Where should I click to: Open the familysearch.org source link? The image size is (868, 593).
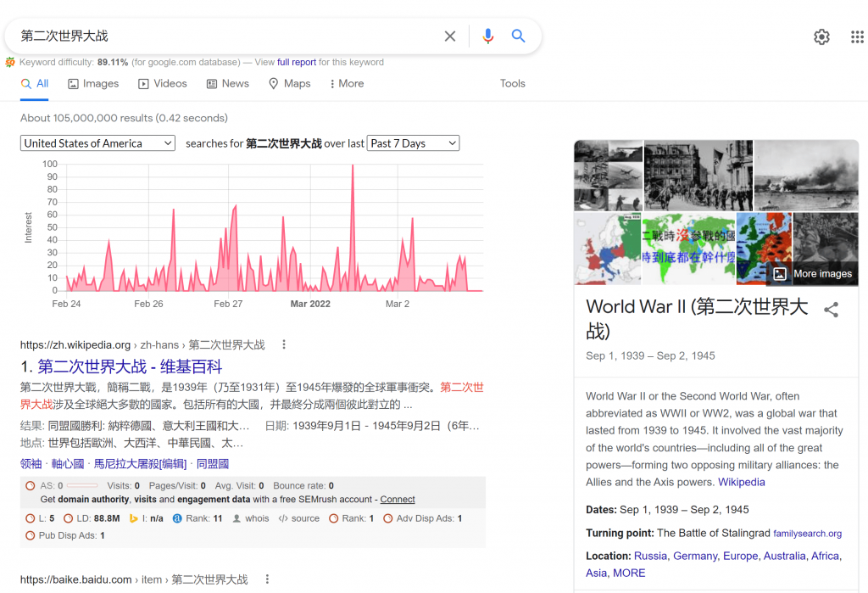(807, 534)
